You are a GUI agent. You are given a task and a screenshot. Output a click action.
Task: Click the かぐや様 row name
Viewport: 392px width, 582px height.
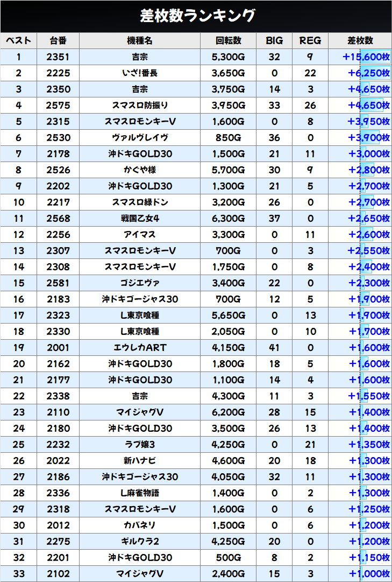140,170
